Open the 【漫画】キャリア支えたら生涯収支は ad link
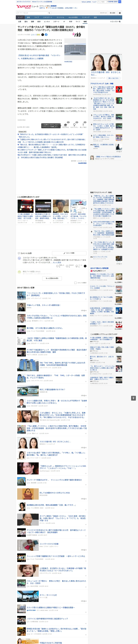 click(x=108, y=156)
